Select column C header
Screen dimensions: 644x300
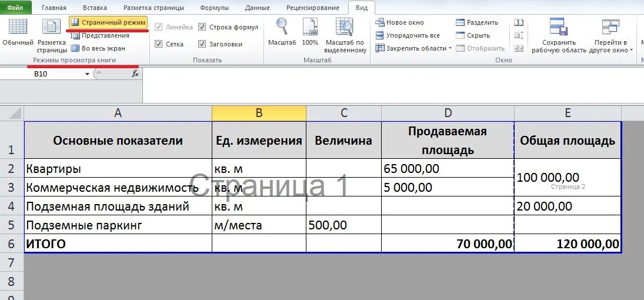click(x=344, y=114)
